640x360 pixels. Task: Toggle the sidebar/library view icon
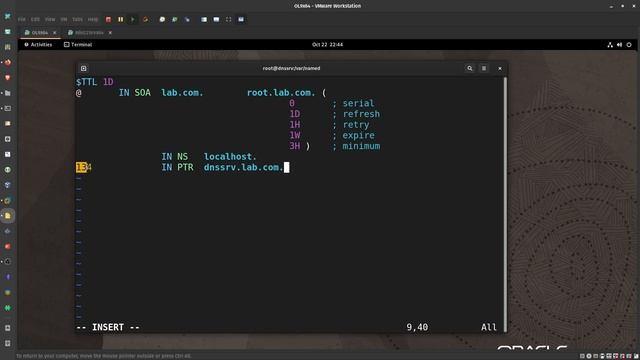tap(204, 19)
